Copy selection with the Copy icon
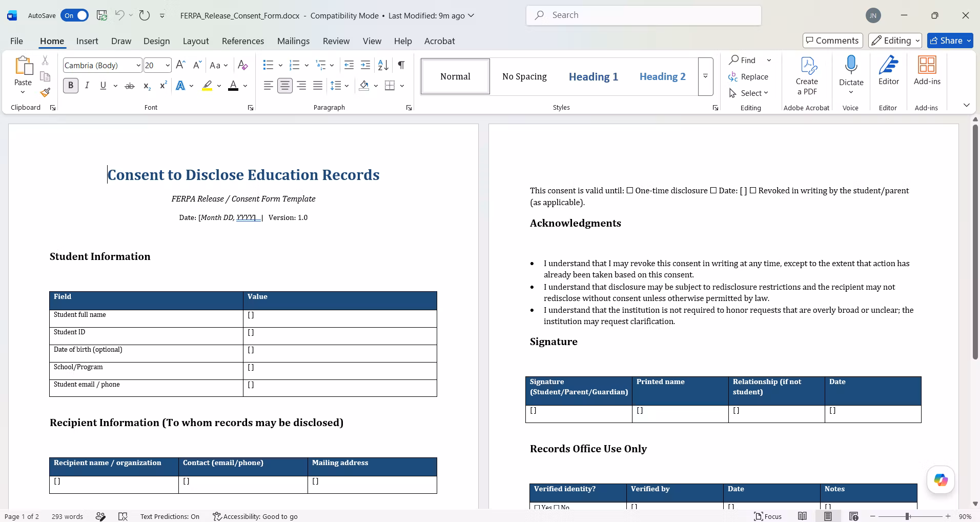This screenshot has width=980, height=522. point(45,76)
